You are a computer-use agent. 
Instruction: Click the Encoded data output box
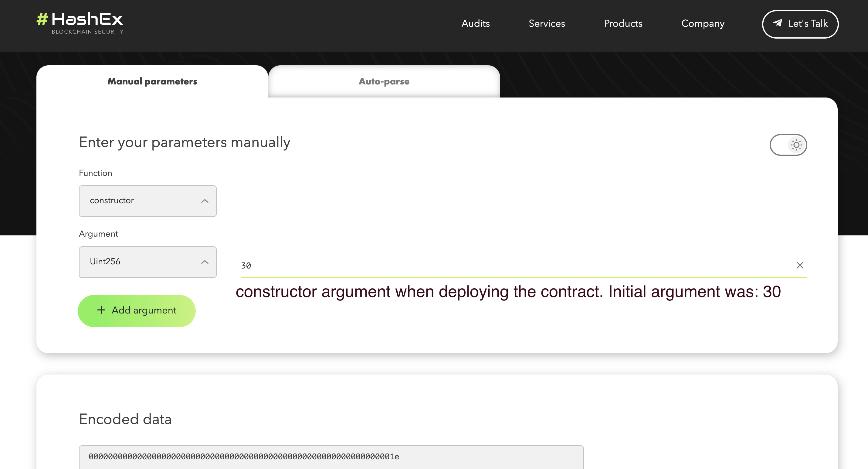pos(331,457)
